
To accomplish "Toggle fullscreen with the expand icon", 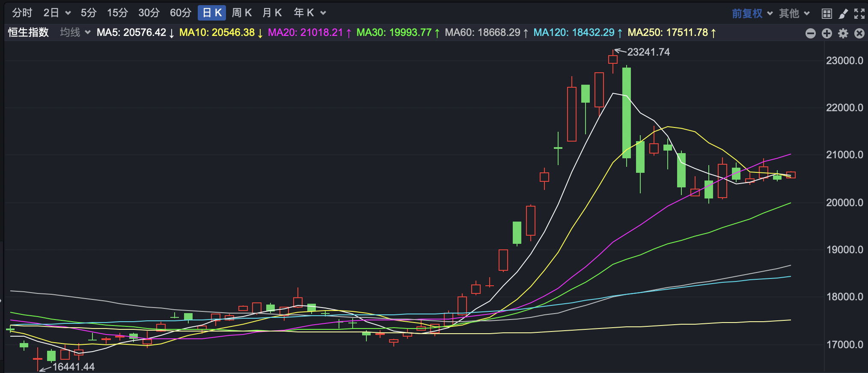I will pyautogui.click(x=859, y=14).
